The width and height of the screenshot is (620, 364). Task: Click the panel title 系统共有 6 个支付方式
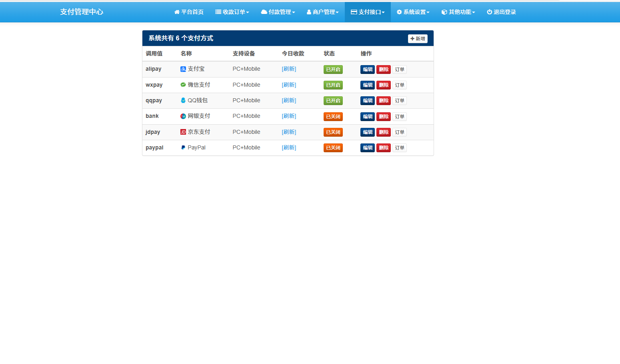pyautogui.click(x=181, y=38)
